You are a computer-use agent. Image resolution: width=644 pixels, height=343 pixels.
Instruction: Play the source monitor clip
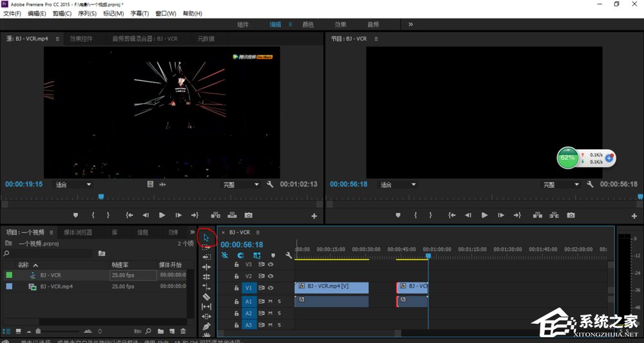pos(162,215)
